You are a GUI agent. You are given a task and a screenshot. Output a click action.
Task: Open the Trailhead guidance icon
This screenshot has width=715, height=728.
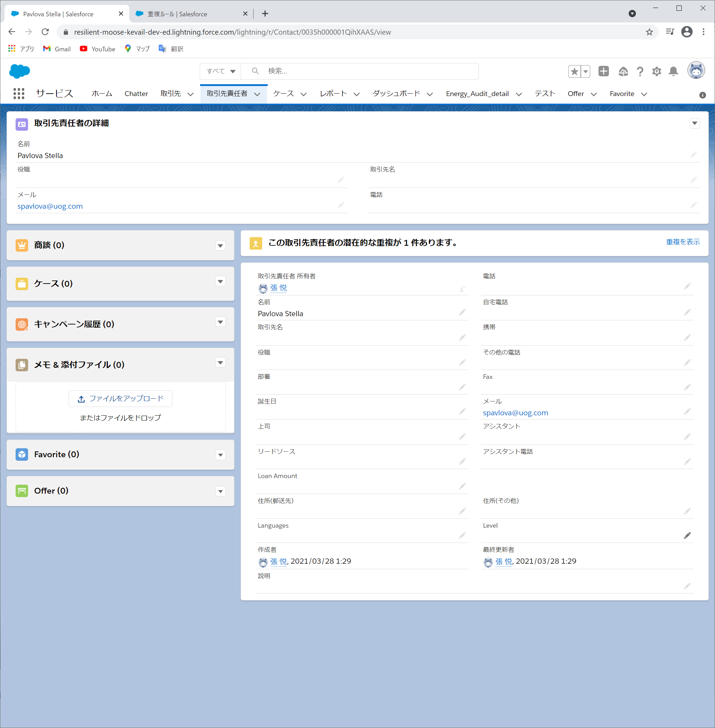623,71
